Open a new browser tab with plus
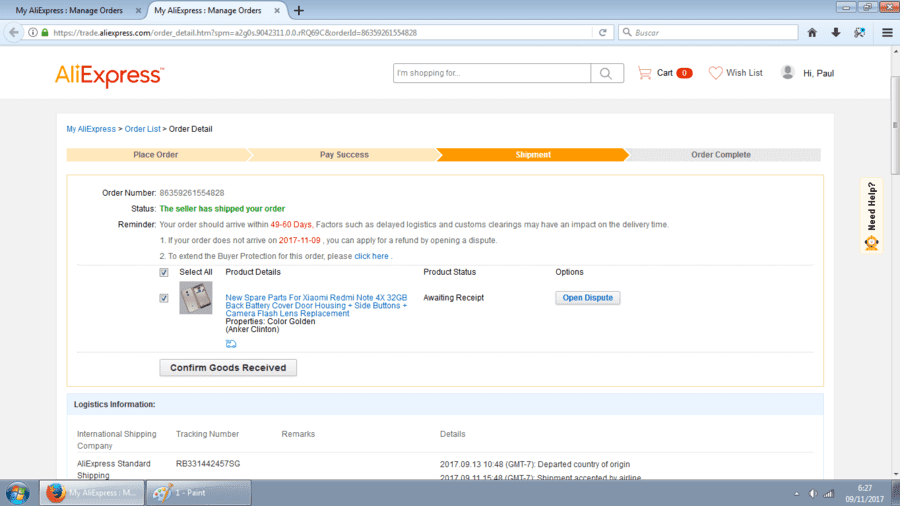 pyautogui.click(x=298, y=10)
